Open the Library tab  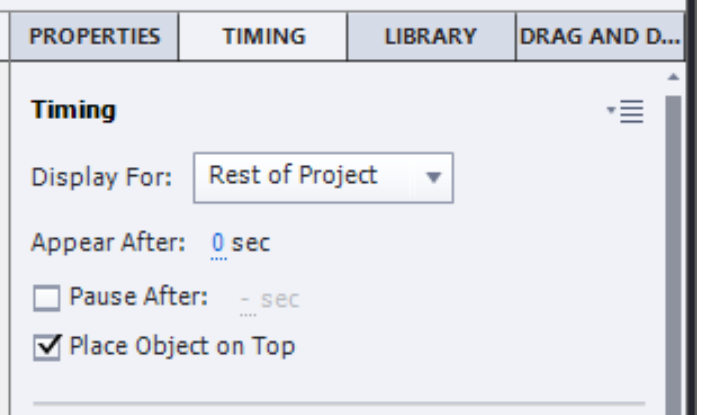[x=430, y=37]
